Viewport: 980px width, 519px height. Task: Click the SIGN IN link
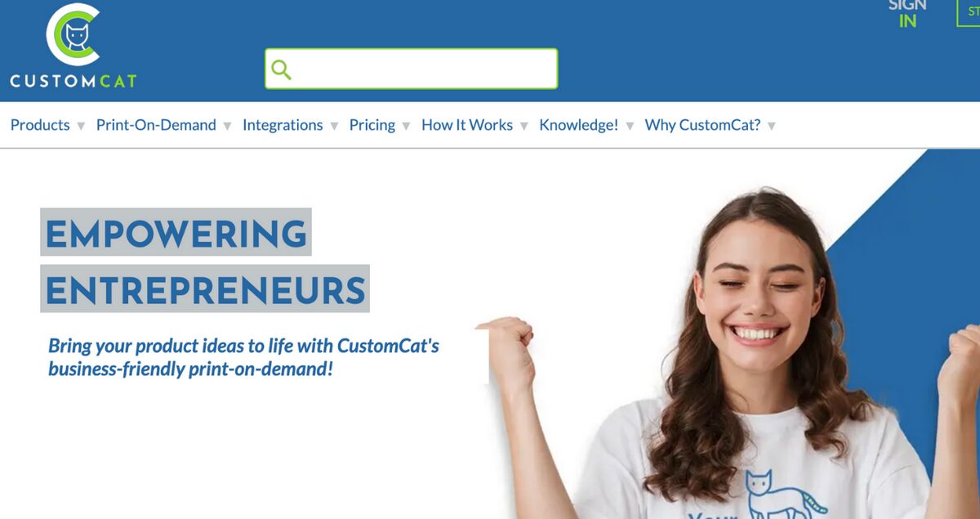click(908, 13)
